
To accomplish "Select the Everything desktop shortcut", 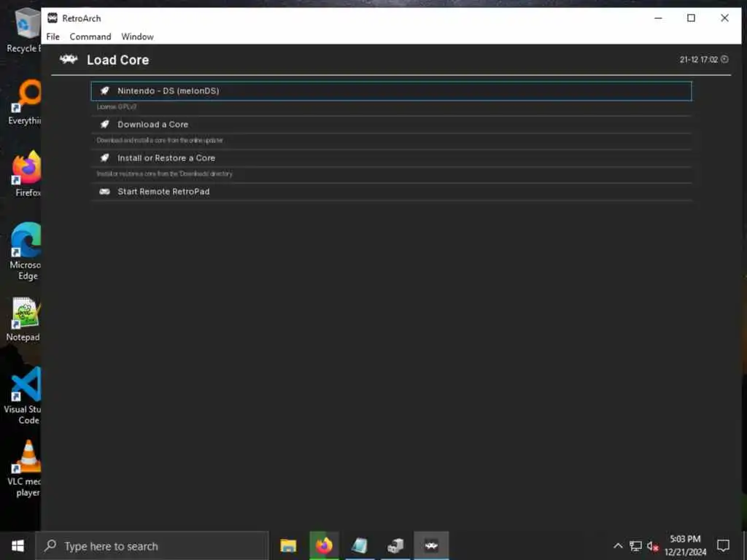I will (25, 102).
